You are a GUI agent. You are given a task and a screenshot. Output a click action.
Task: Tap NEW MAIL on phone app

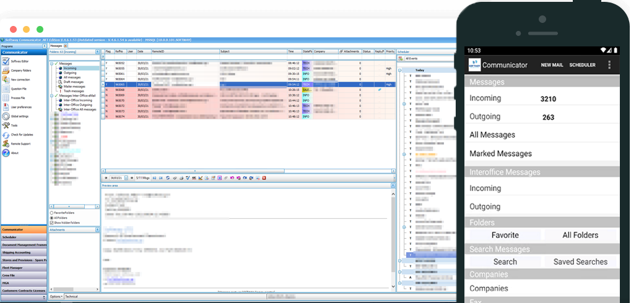point(552,65)
